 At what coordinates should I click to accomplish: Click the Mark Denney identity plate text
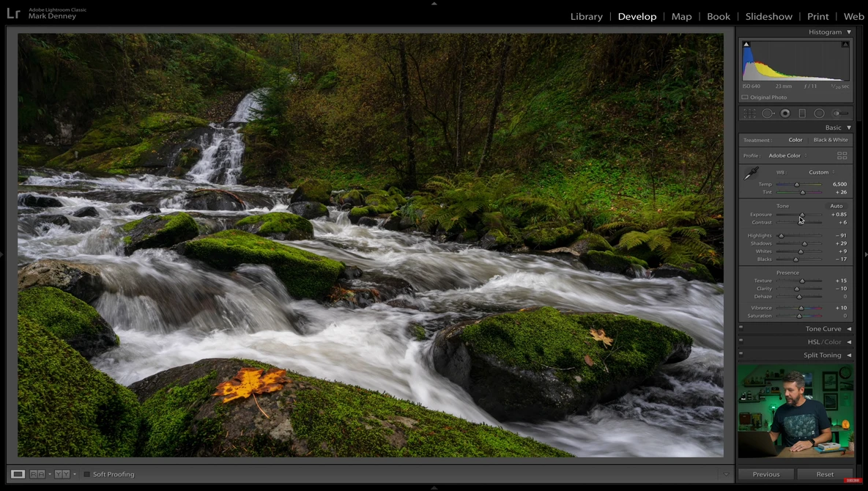[52, 17]
